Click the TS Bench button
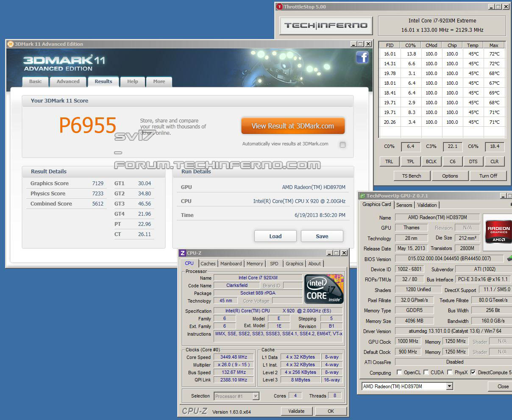This screenshot has width=512, height=420. pos(412,176)
